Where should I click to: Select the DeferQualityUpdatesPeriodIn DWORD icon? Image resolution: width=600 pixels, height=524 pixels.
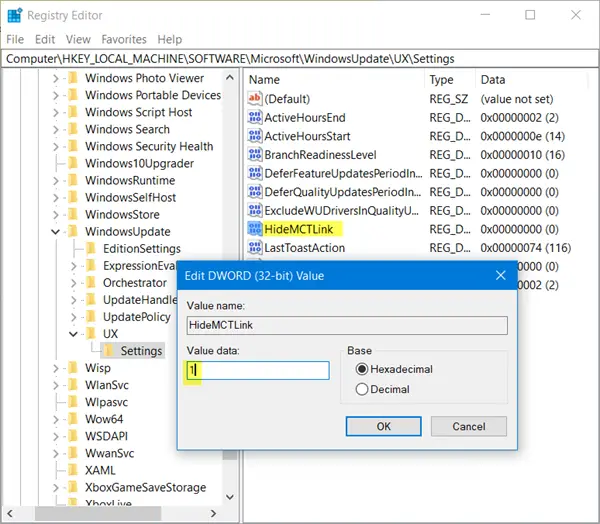point(255,192)
